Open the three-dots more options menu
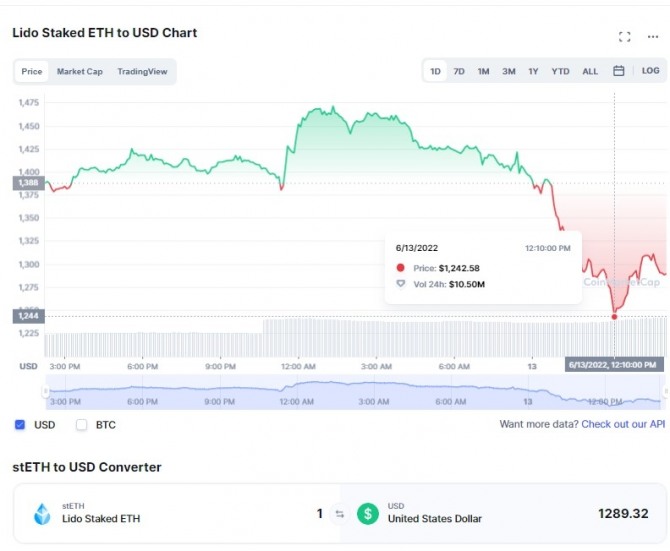Viewport: 670px width, 551px height. [x=653, y=37]
